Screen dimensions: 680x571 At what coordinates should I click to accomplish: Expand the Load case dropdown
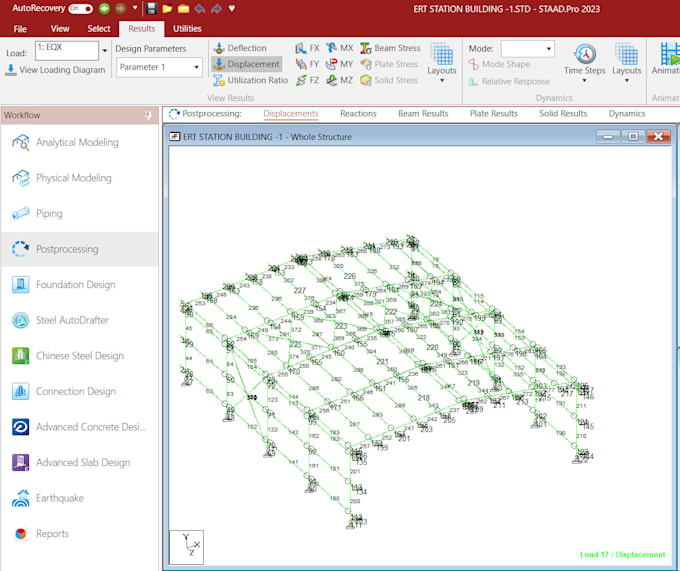point(104,51)
